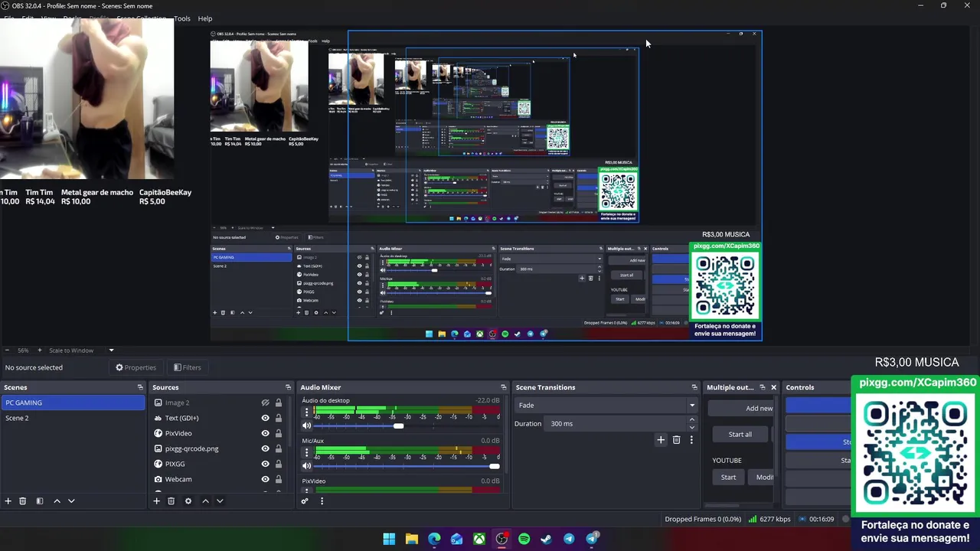This screenshot has width=980, height=551.
Task: Mute Áudio do desktop speaker icon
Action: (x=307, y=425)
